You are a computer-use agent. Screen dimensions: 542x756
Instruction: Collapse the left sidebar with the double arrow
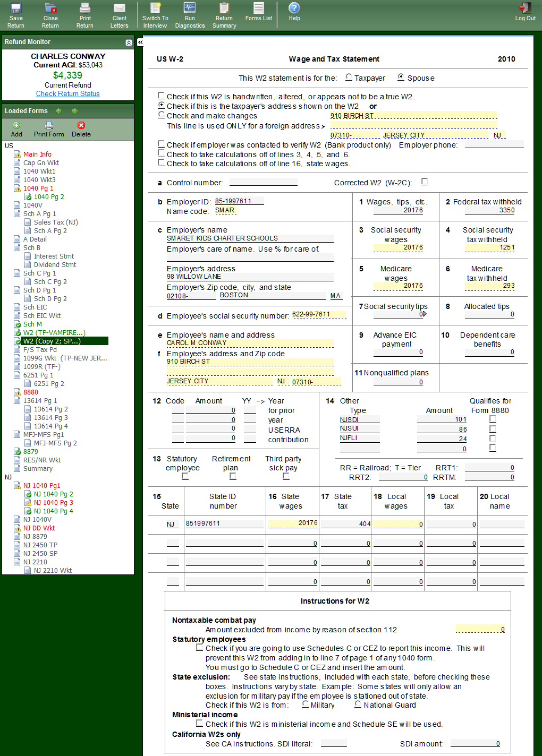(x=140, y=42)
